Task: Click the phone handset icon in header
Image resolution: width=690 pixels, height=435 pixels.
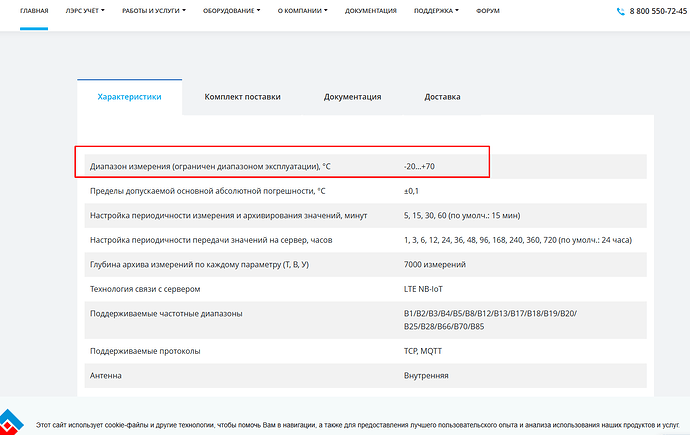Action: 621,12
